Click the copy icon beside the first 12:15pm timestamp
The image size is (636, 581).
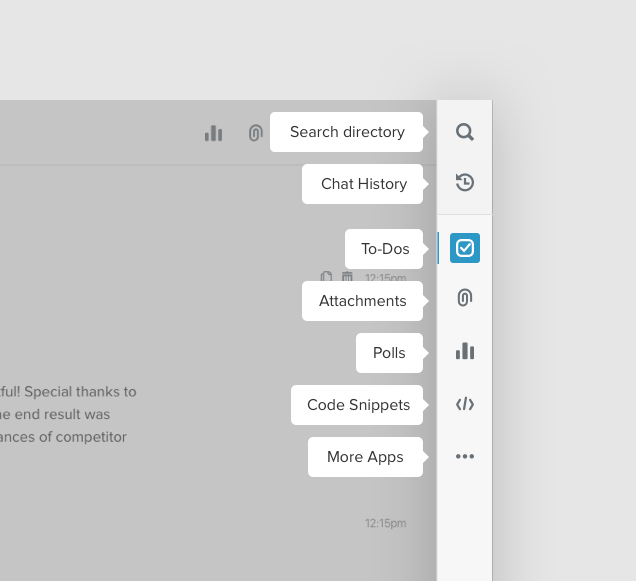click(326, 277)
